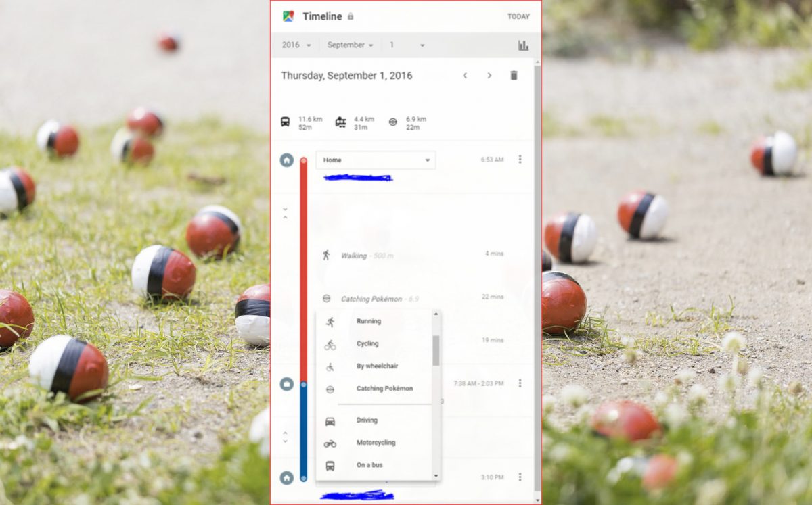Open the bar chart insights icon
The image size is (812, 505).
[x=523, y=45]
